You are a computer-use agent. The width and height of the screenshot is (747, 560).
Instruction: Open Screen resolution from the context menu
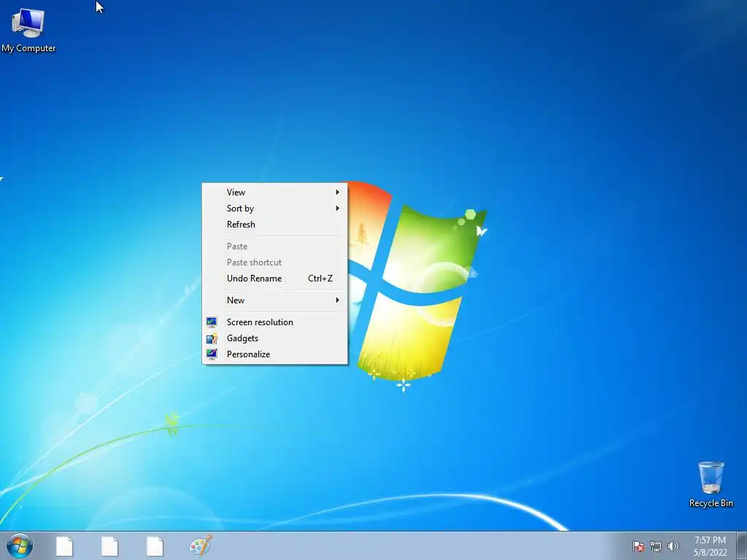(x=275, y=322)
